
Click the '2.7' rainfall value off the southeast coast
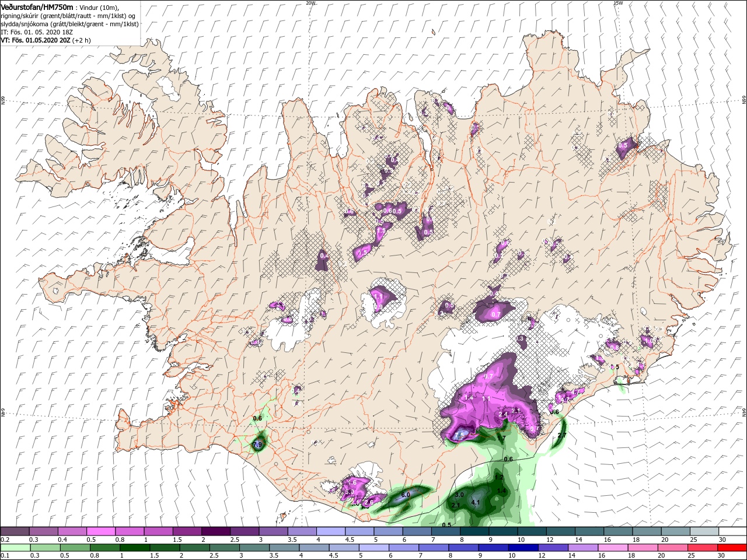pos(562,435)
